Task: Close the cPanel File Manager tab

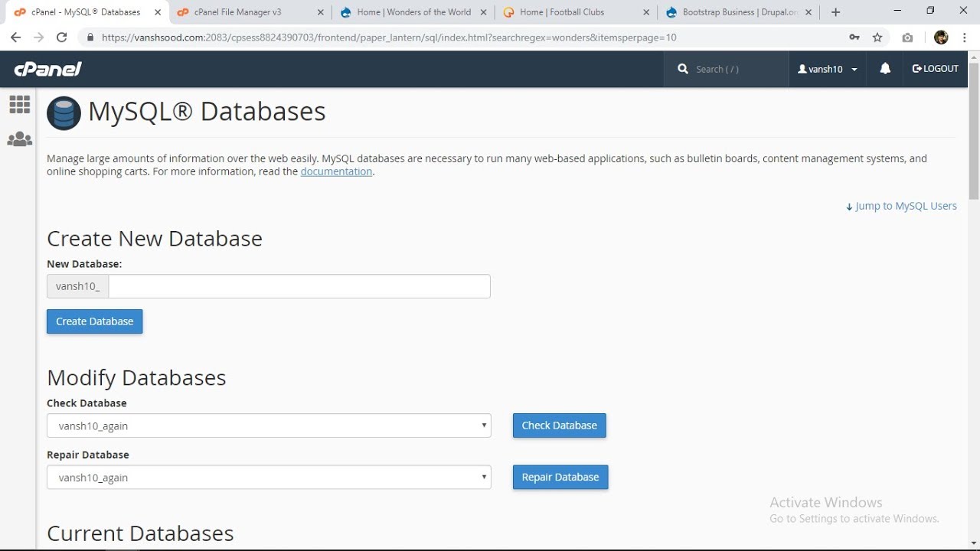Action: pyautogui.click(x=321, y=12)
